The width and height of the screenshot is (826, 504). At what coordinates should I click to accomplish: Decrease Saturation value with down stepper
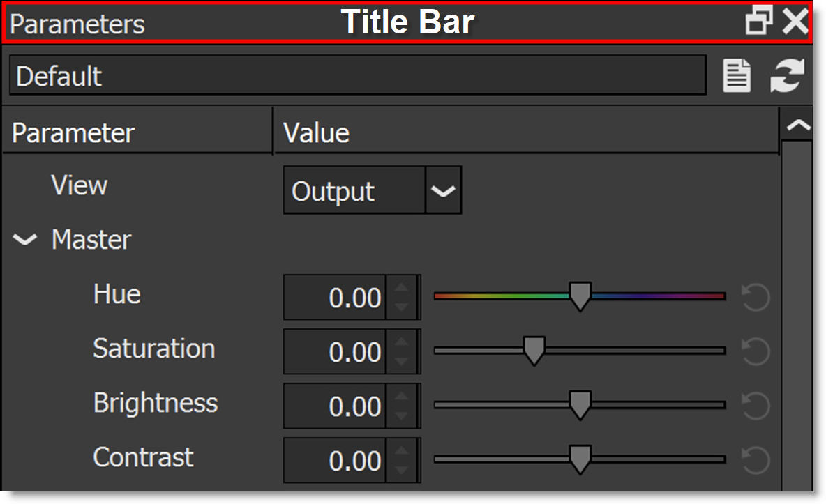point(402,361)
